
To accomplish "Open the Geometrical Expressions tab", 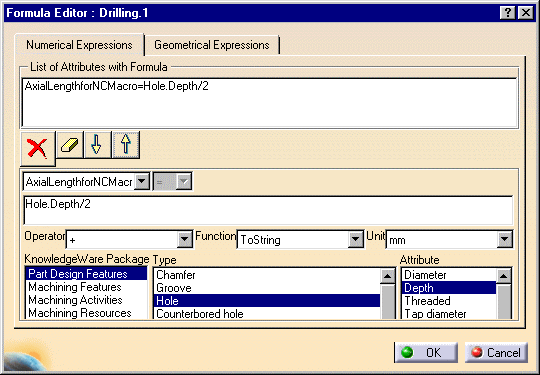I will (212, 45).
